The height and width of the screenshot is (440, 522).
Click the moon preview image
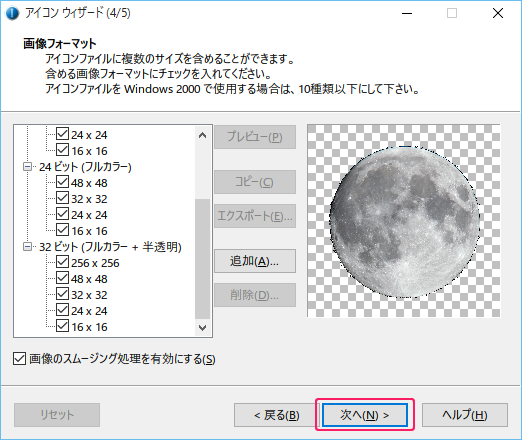[405, 222]
